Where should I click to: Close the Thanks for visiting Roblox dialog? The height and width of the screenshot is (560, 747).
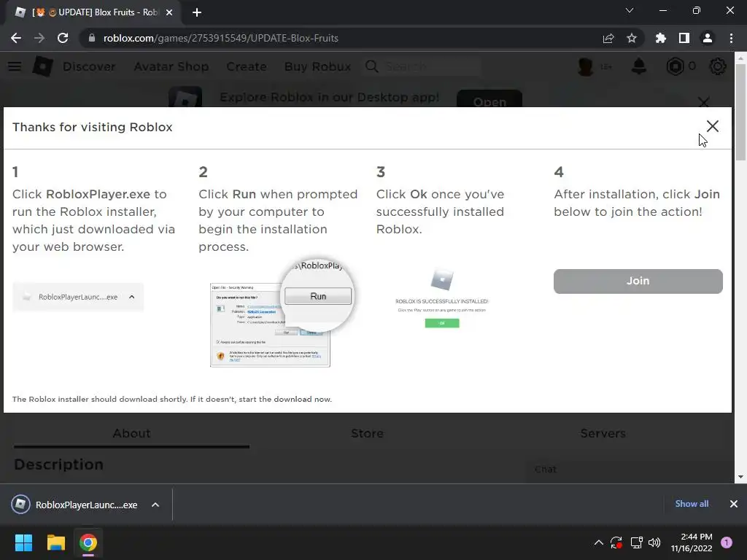click(712, 126)
